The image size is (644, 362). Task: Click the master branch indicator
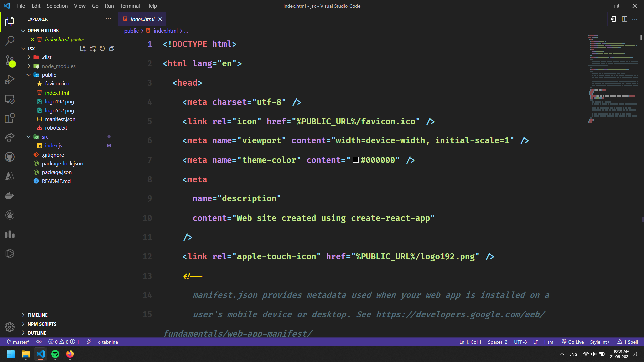coord(18,342)
